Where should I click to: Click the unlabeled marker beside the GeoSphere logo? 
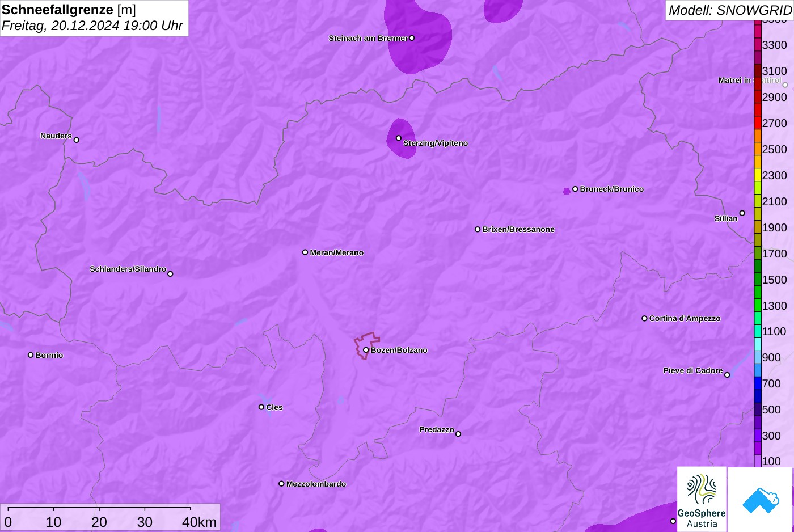click(673, 521)
